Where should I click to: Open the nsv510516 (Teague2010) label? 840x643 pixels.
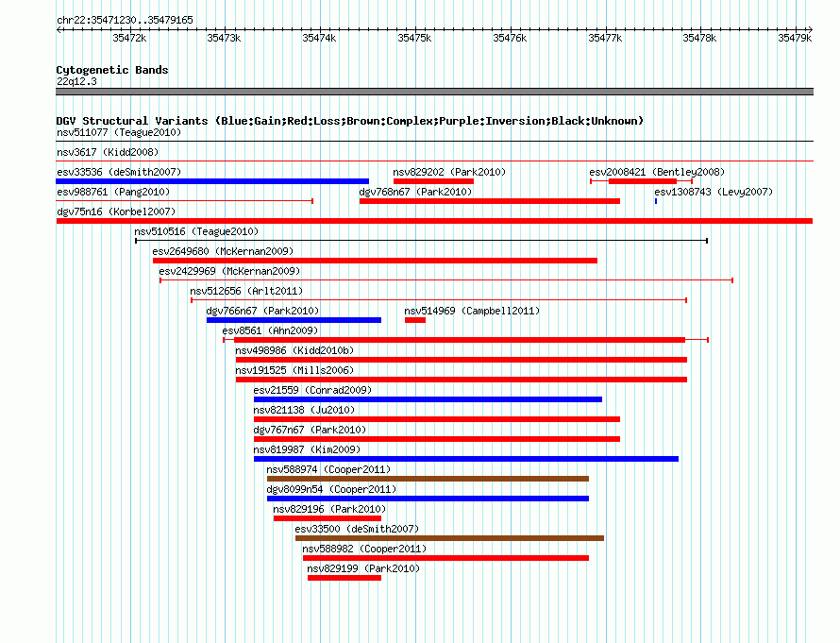click(196, 231)
